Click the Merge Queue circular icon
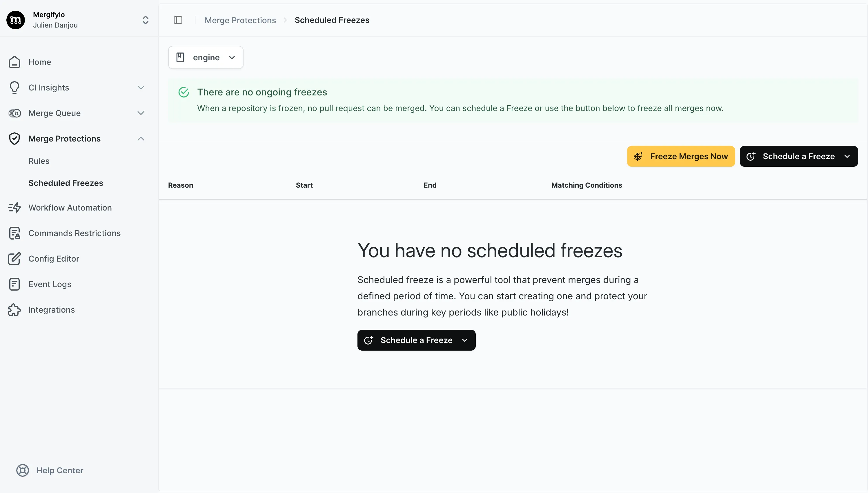This screenshot has width=868, height=493. click(14, 113)
